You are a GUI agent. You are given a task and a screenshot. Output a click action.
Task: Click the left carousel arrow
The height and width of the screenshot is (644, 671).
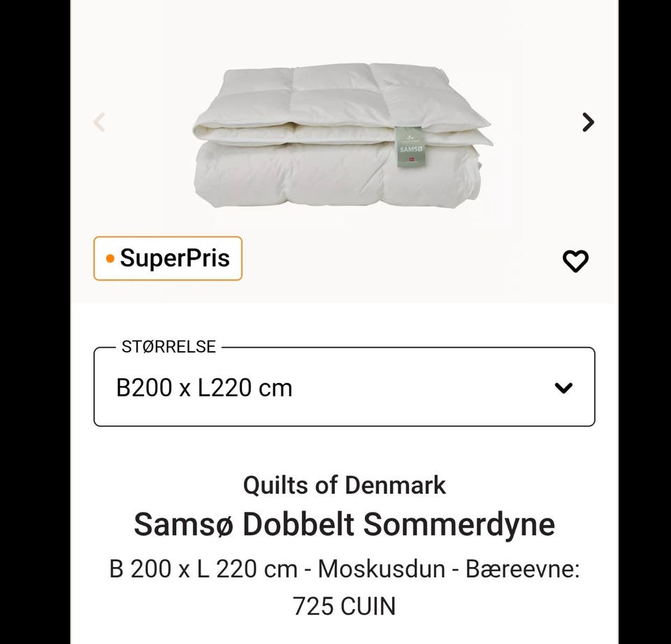100,122
